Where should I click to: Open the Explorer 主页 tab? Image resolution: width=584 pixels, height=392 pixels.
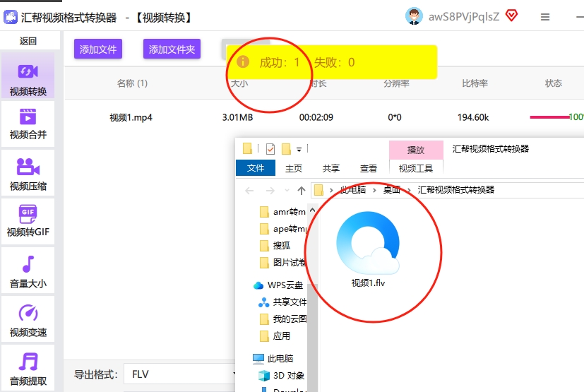pyautogui.click(x=294, y=168)
